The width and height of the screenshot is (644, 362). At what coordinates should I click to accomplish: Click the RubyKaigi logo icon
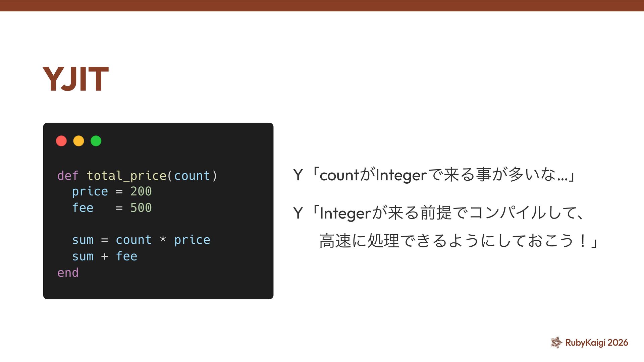(x=556, y=342)
